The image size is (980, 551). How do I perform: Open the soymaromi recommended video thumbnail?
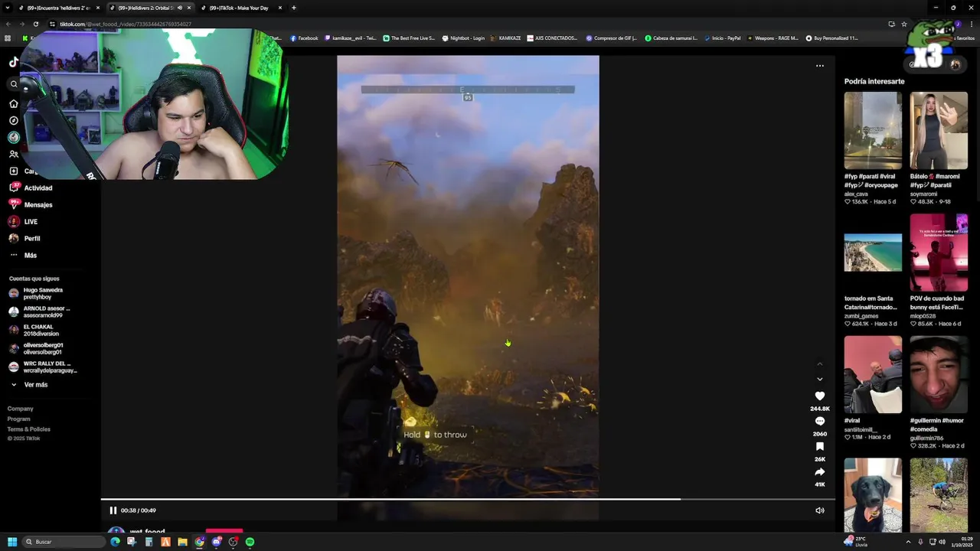click(x=939, y=130)
